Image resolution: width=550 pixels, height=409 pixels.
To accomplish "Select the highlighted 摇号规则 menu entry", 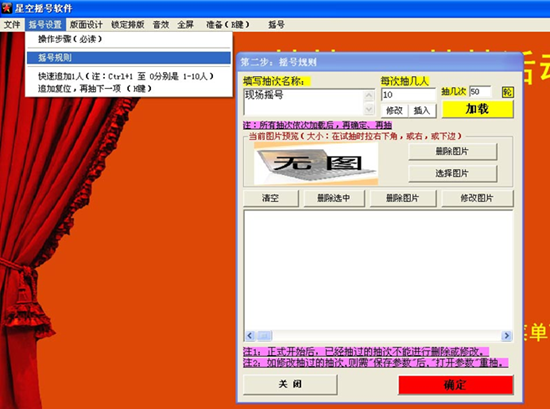I will point(128,58).
